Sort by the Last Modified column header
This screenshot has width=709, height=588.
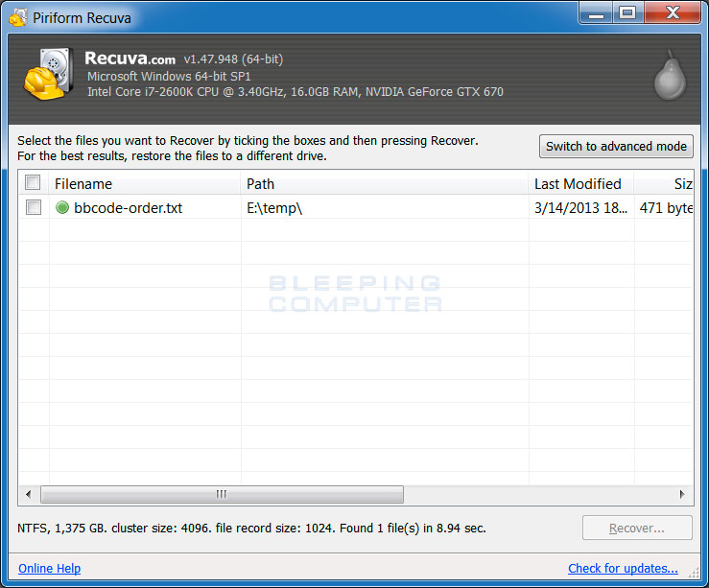click(579, 183)
